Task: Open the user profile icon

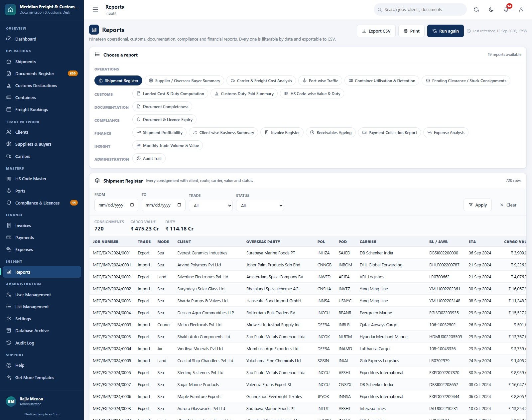Action: [521, 10]
